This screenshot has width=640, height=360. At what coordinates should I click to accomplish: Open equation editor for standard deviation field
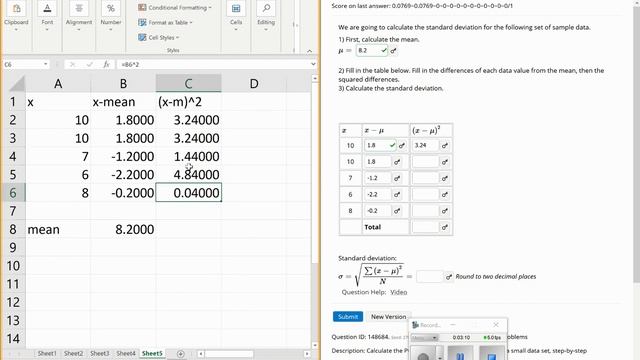(449, 277)
